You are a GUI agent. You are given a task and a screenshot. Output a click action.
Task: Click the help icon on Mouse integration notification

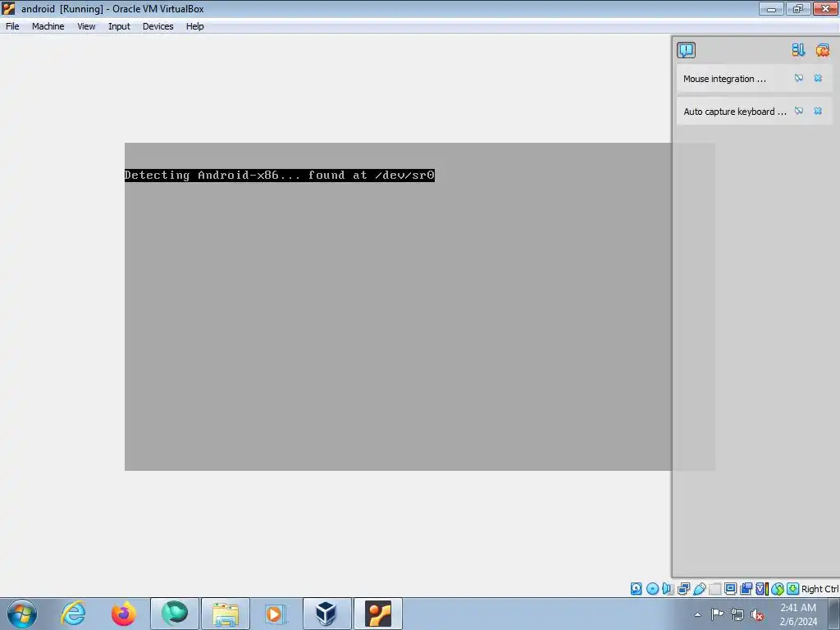tap(799, 78)
